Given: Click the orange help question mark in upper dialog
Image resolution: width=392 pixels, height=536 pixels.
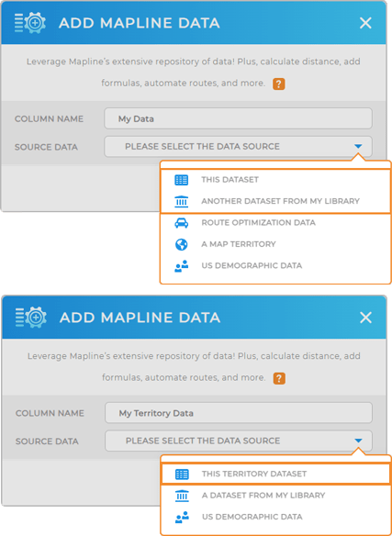Looking at the screenshot, I should tap(279, 84).
